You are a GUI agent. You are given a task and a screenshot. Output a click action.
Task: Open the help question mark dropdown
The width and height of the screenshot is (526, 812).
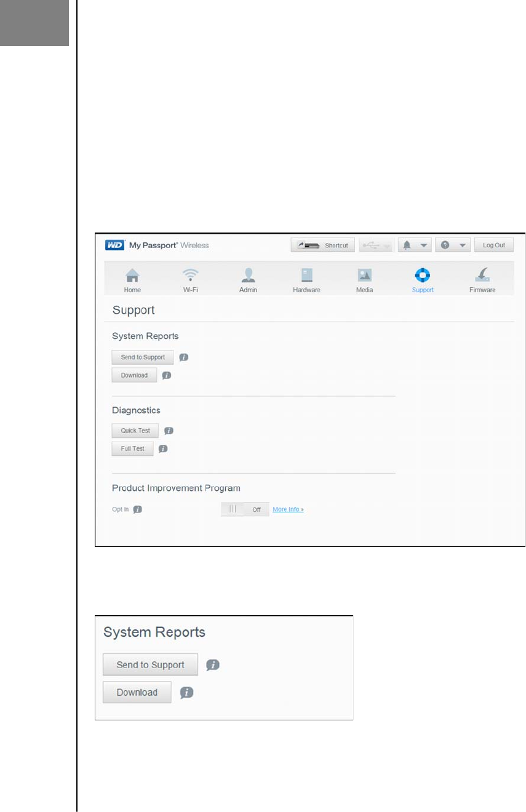click(x=453, y=245)
